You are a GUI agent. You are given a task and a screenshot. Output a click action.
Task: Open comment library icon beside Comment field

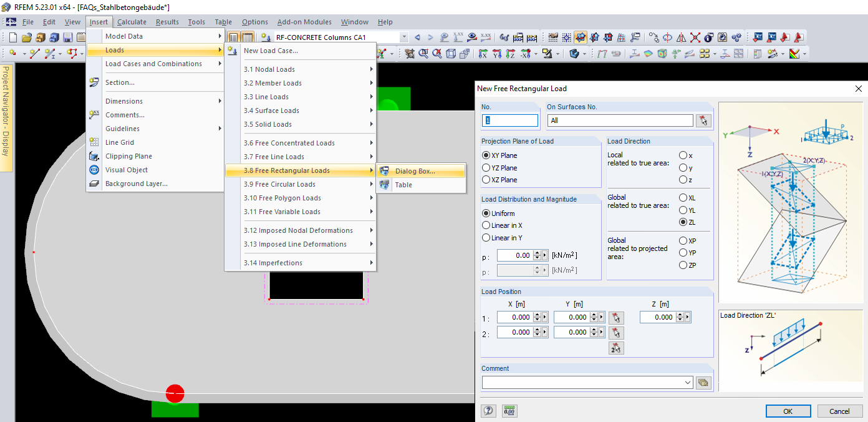pos(704,383)
